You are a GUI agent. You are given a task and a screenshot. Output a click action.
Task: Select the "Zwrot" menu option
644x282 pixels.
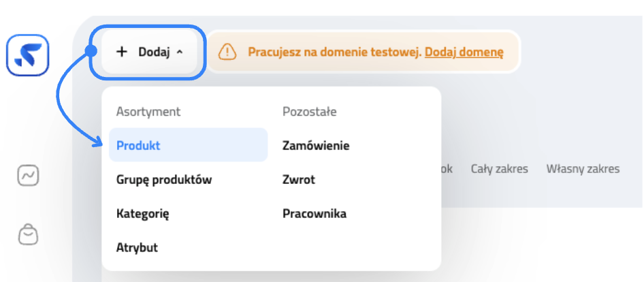click(299, 180)
